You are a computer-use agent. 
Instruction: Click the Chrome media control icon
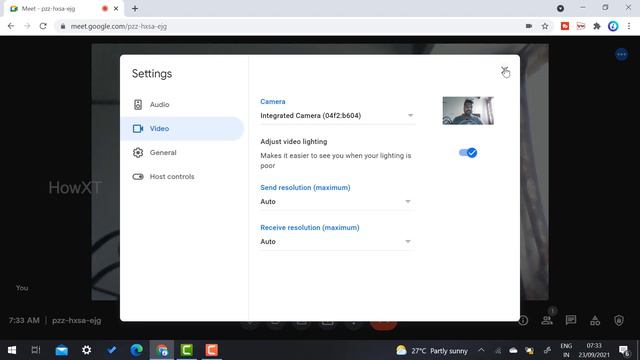560,8
